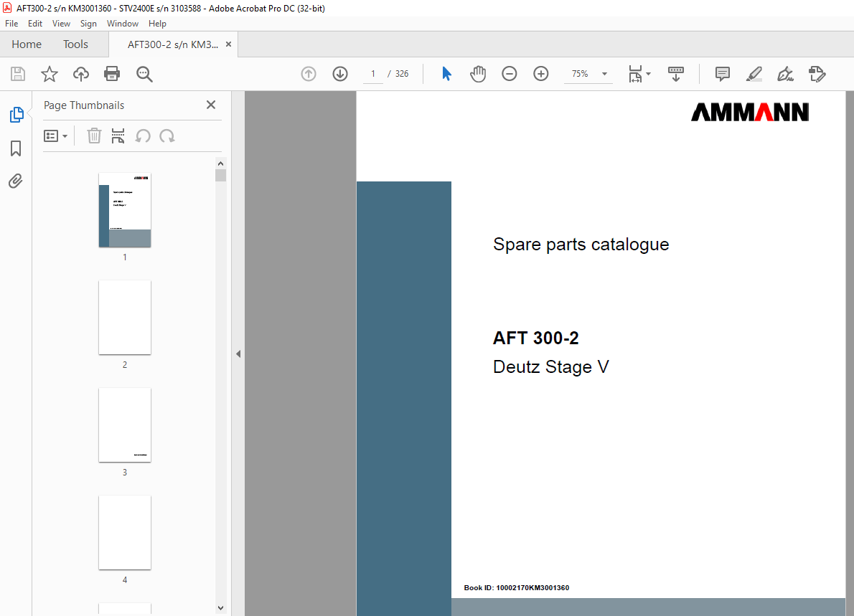Image resolution: width=854 pixels, height=616 pixels.
Task: Expand fit page dropdown arrow
Action: (x=648, y=74)
